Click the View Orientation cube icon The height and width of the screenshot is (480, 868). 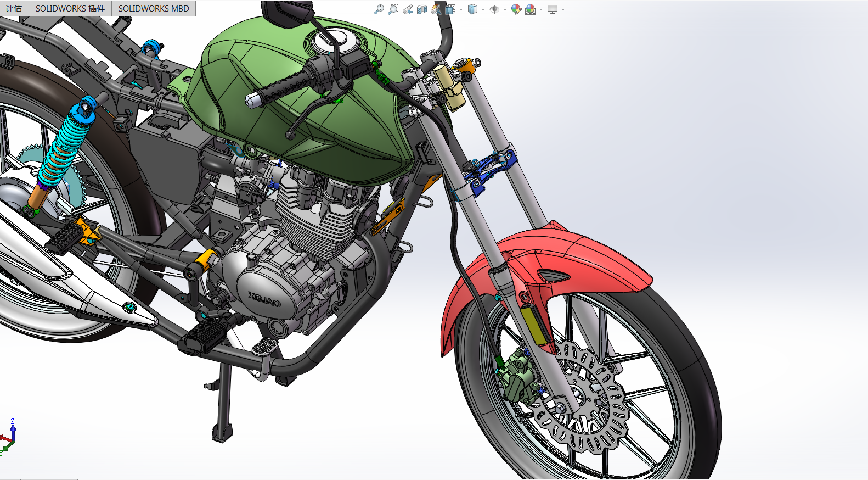(x=450, y=9)
